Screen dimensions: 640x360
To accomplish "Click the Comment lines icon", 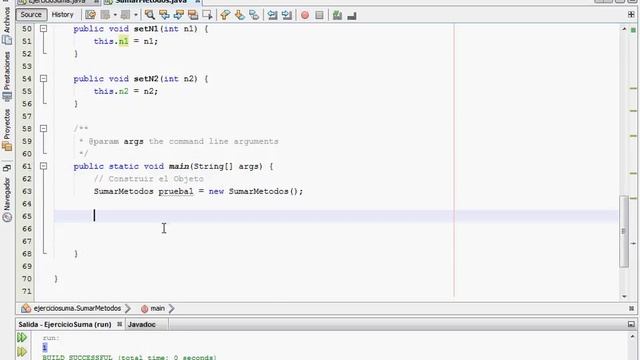I will click(337, 15).
